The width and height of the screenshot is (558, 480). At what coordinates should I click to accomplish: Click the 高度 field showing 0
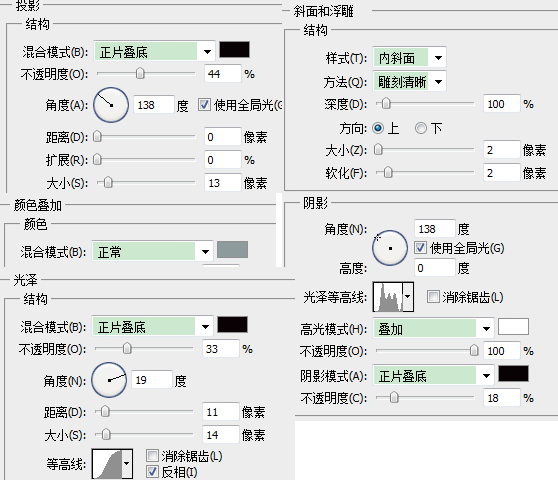coord(435,268)
